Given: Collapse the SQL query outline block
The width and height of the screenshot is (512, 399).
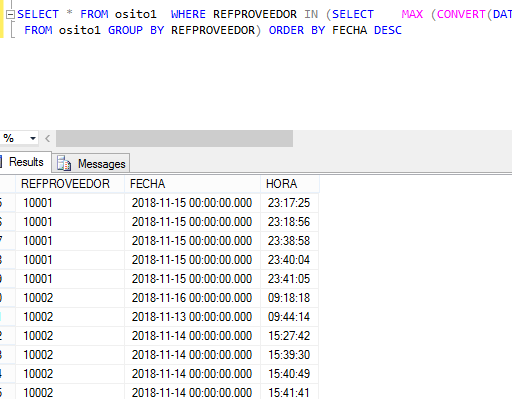Looking at the screenshot, I should pyautogui.click(x=11, y=15).
